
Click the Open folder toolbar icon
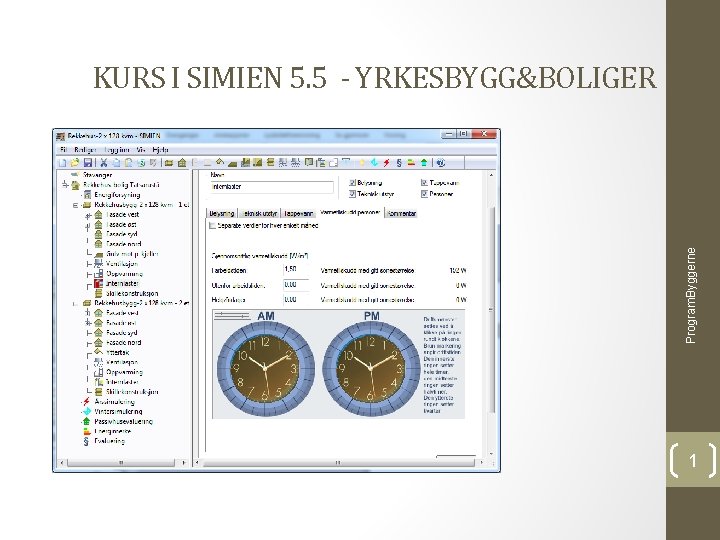point(75,163)
